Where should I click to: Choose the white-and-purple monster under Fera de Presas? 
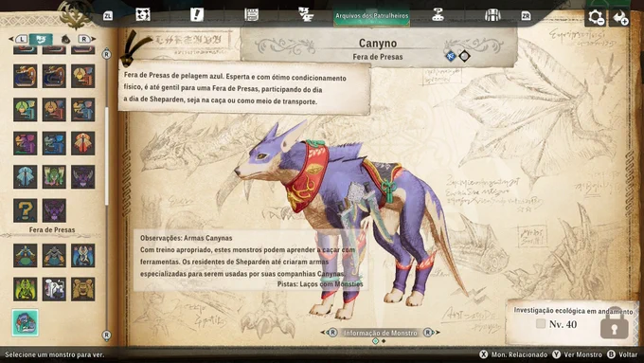point(54,289)
